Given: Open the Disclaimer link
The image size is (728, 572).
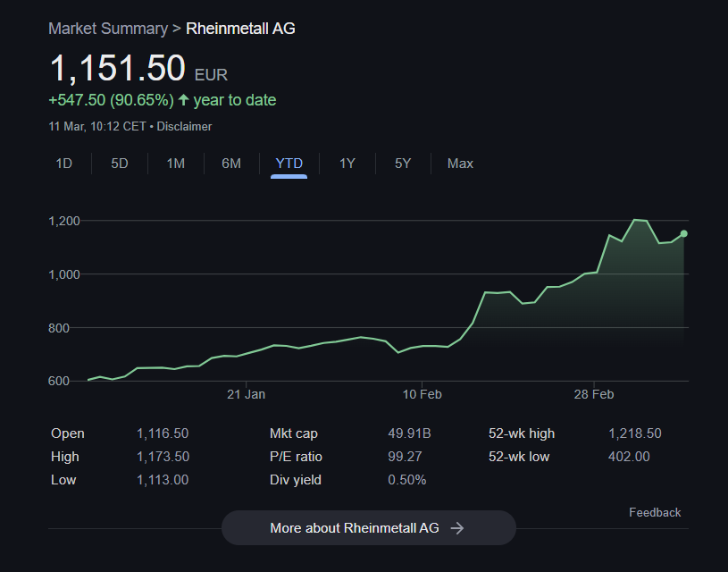Looking at the screenshot, I should pyautogui.click(x=184, y=126).
